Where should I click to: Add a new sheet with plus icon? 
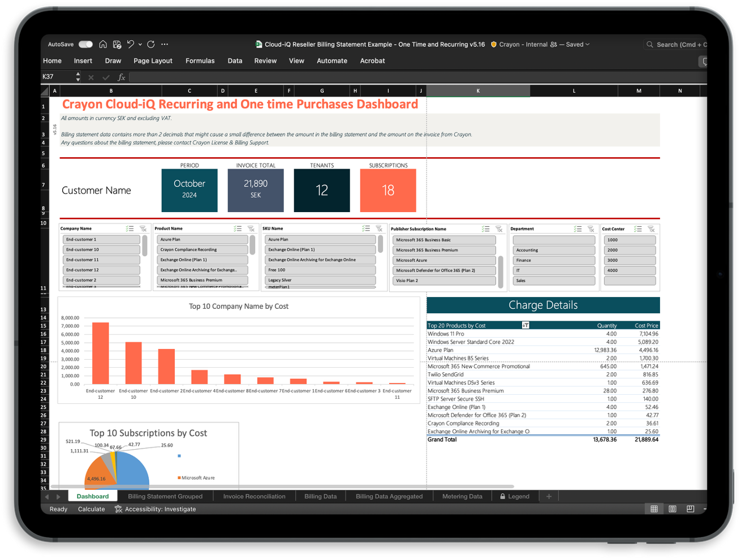tap(549, 496)
